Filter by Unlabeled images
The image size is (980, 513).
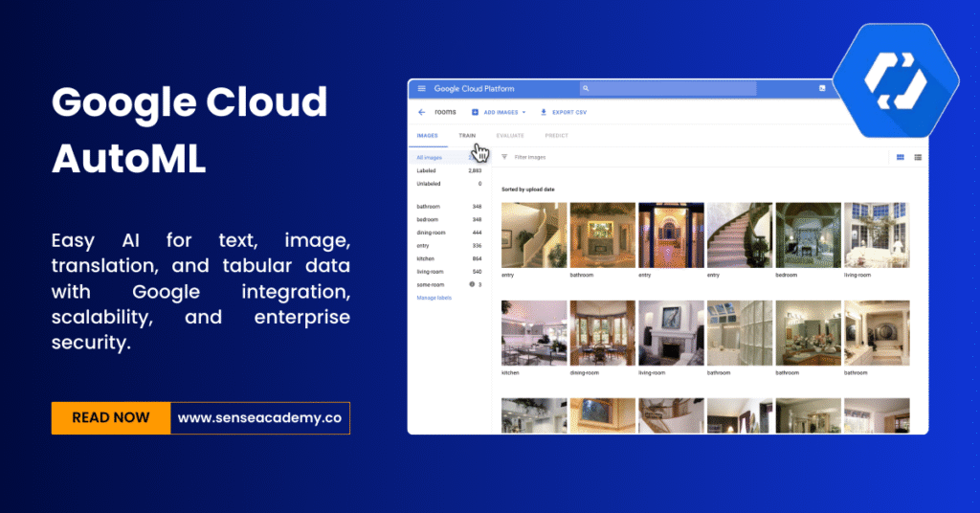point(429,183)
